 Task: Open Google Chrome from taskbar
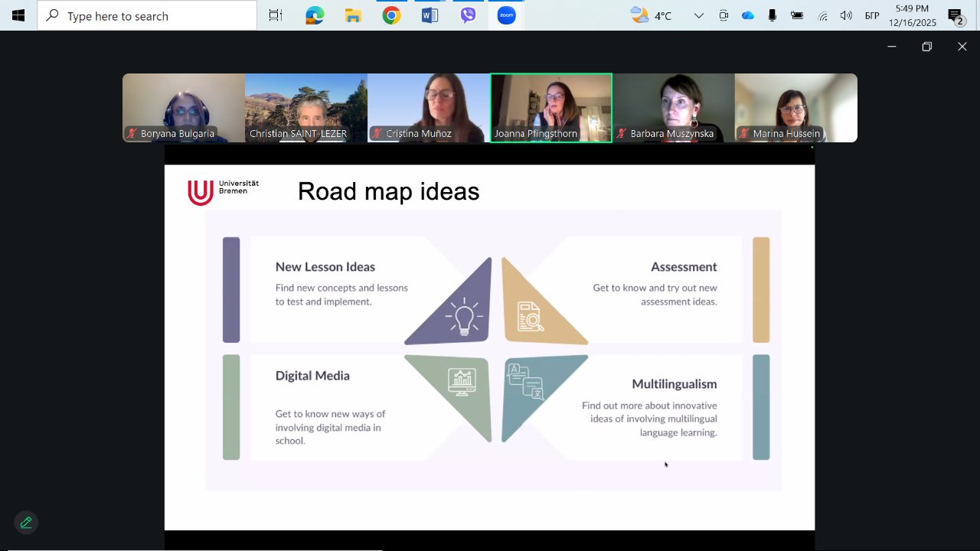click(391, 15)
